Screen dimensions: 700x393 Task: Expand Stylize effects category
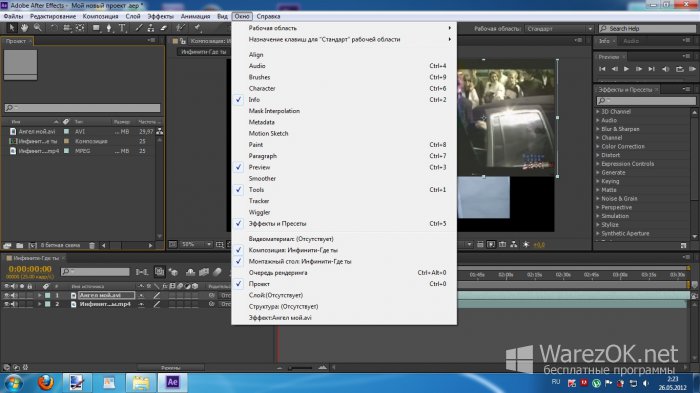[598, 225]
